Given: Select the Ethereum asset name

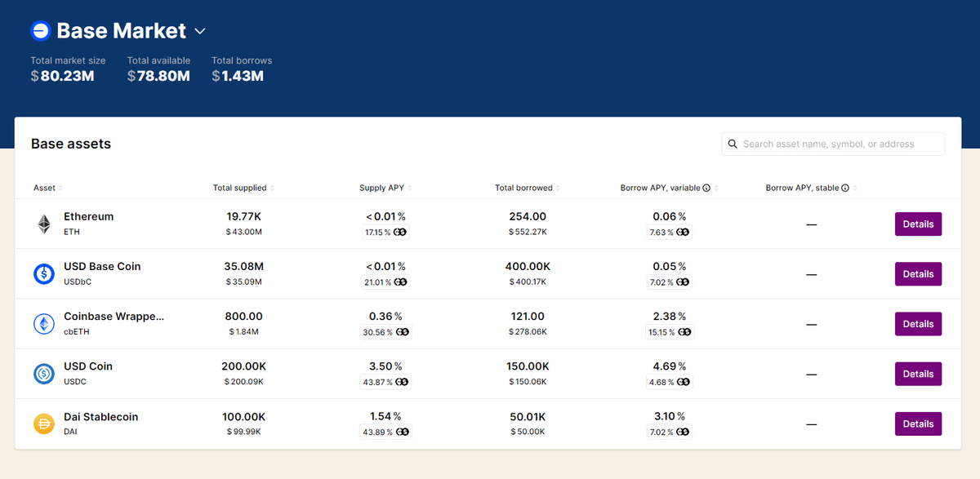Looking at the screenshot, I should coord(89,217).
